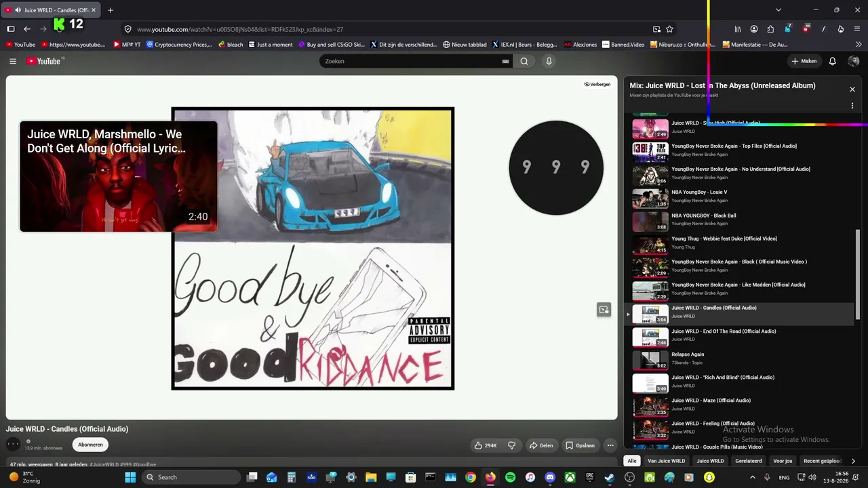868x488 pixels.
Task: Select the Alle filter chip
Action: coord(632,461)
